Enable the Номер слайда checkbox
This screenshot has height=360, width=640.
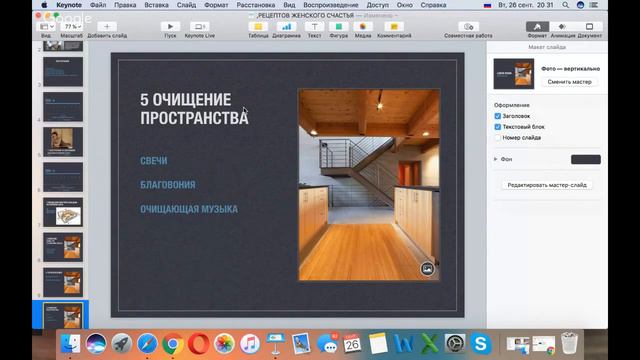click(x=498, y=138)
